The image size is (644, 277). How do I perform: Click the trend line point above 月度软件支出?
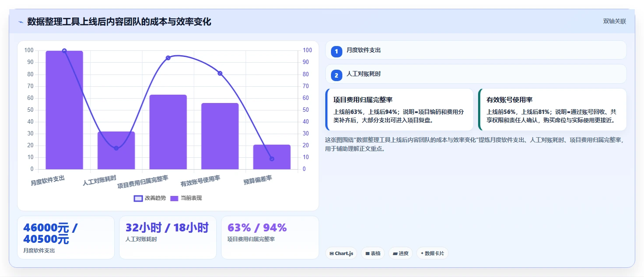[64, 51]
